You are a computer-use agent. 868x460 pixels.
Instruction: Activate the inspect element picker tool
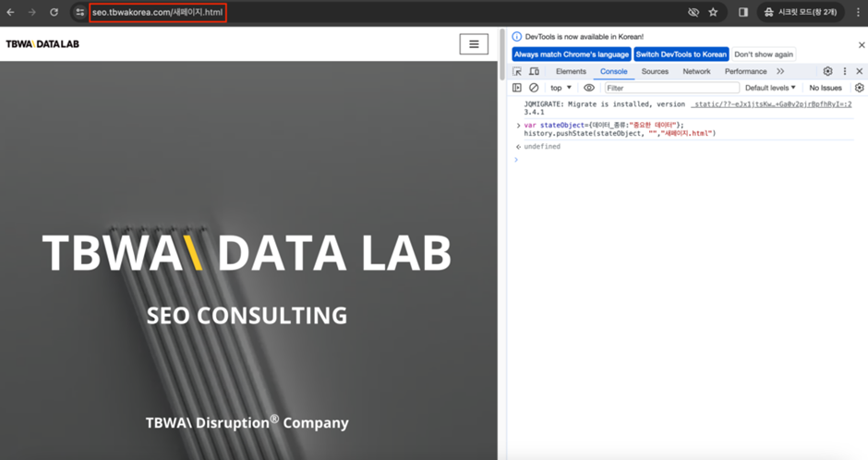(x=517, y=71)
